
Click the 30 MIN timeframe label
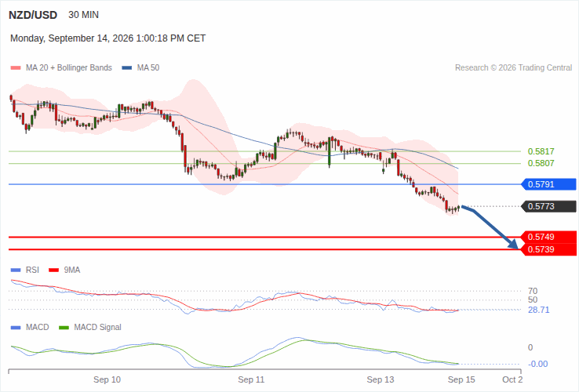coord(83,15)
